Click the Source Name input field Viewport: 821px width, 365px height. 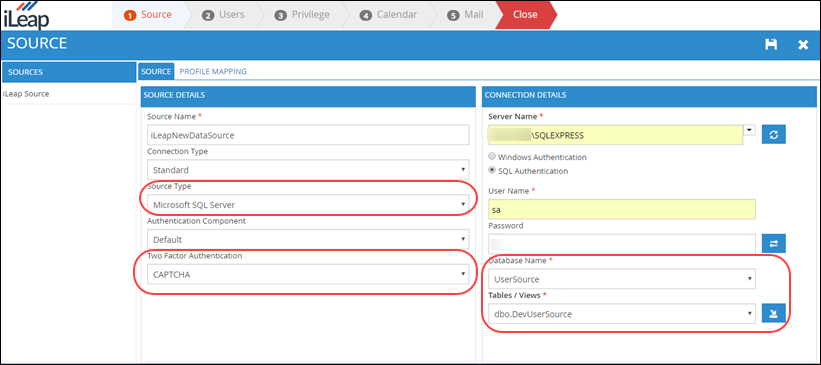click(308, 135)
